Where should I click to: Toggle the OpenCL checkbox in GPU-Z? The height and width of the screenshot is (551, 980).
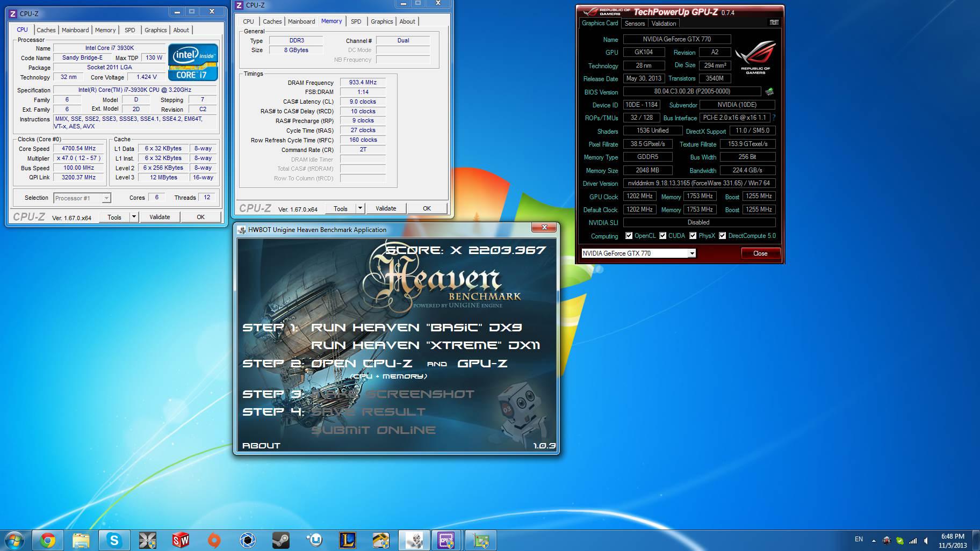point(629,236)
